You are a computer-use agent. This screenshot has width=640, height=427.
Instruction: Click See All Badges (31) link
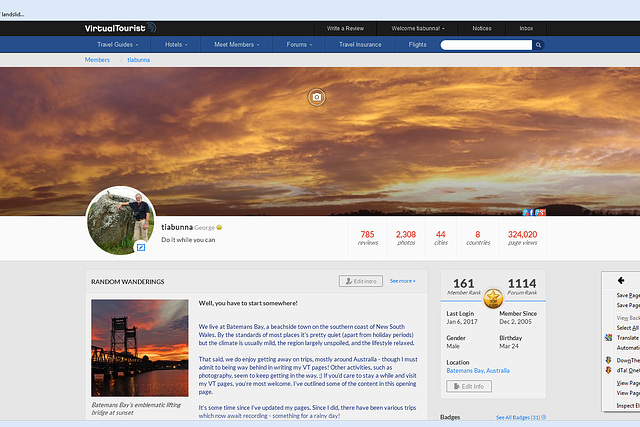tap(521, 417)
